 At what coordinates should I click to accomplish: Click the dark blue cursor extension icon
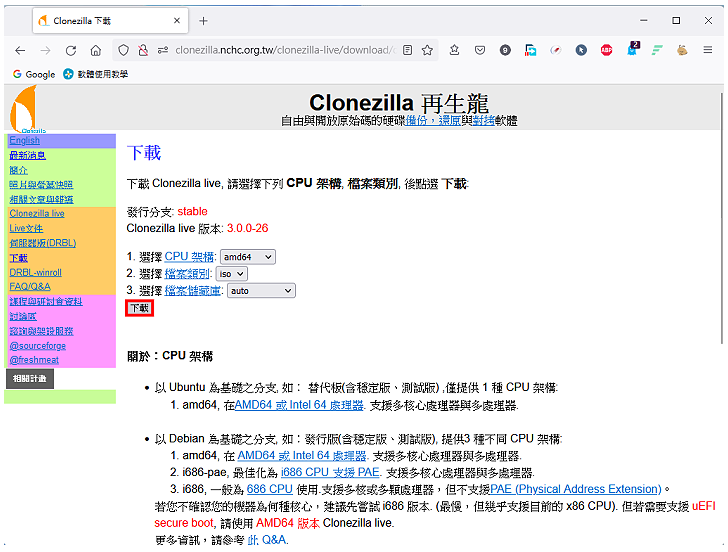[x=581, y=50]
